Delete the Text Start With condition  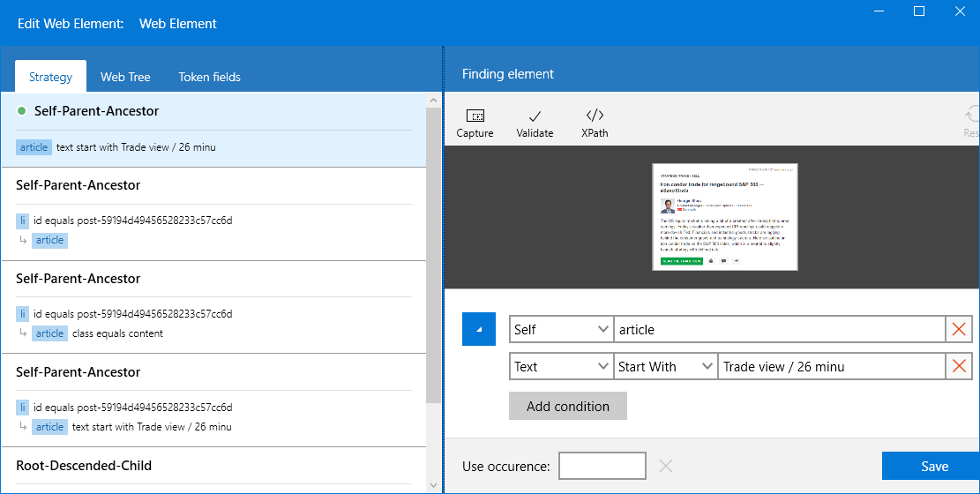click(959, 367)
